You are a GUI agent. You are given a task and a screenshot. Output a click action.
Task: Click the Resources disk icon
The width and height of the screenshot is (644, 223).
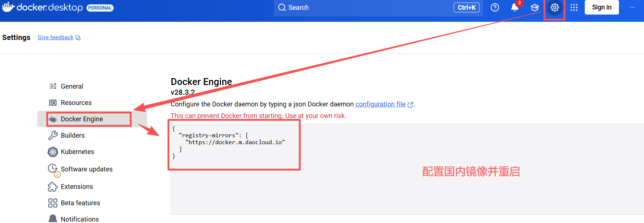click(53, 103)
